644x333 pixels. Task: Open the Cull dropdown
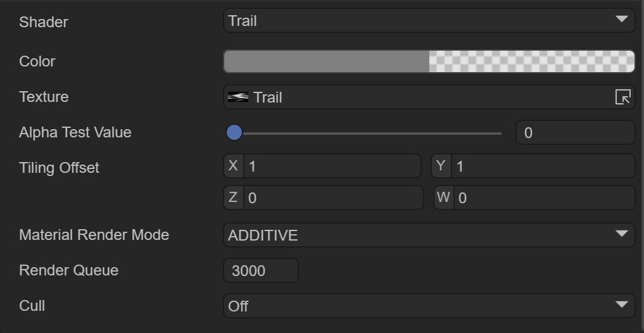(428, 306)
